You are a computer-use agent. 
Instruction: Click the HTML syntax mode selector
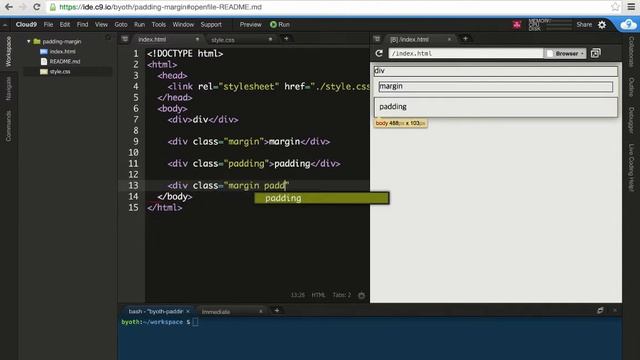pyautogui.click(x=318, y=295)
